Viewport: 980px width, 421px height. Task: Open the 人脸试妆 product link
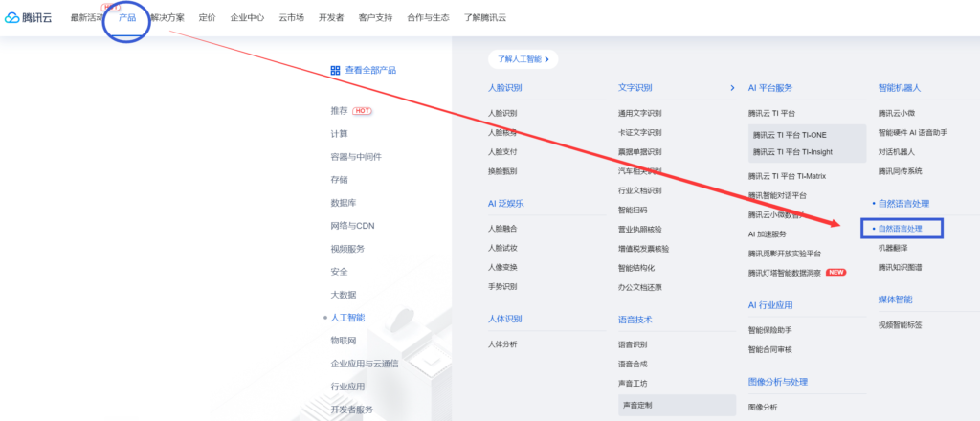[502, 248]
